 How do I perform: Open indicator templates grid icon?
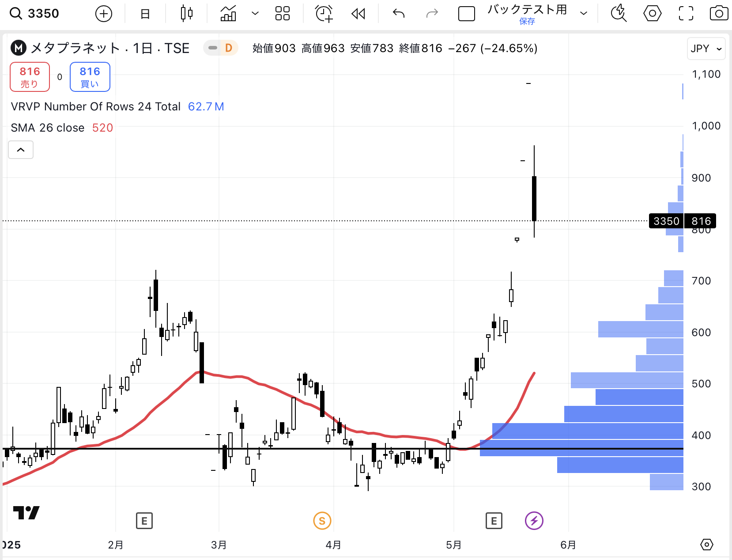click(x=283, y=14)
